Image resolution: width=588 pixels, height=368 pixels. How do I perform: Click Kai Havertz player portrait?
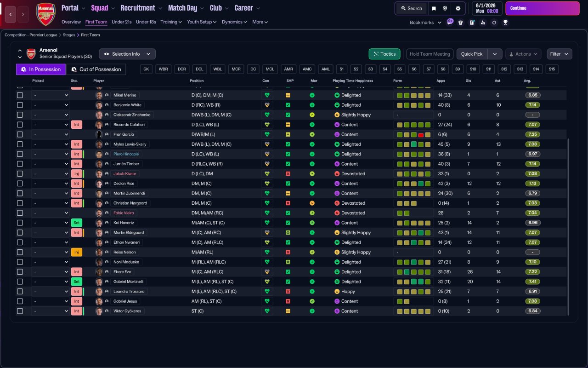coord(99,223)
